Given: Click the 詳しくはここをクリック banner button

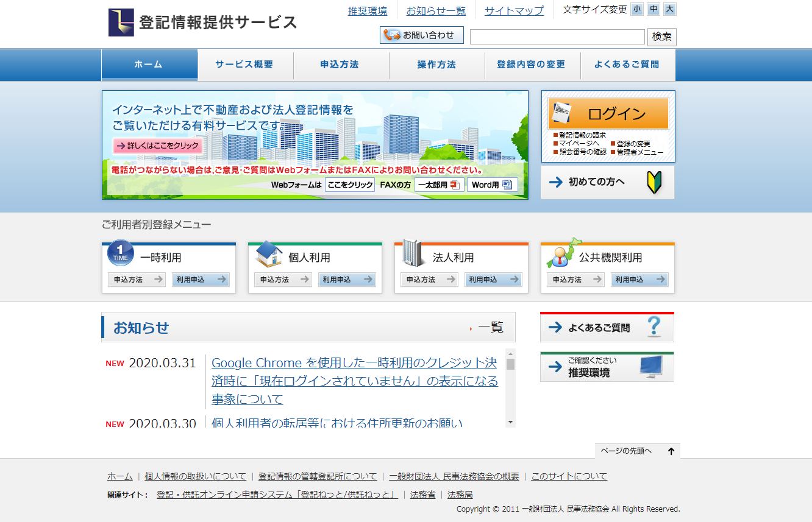Looking at the screenshot, I should point(157,146).
